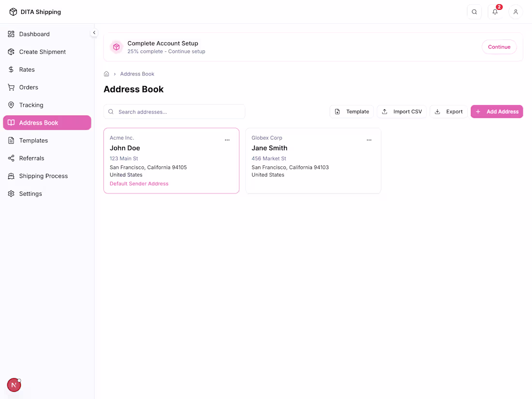Click Address Book breadcrumb link
This screenshot has width=532, height=399.
(x=137, y=74)
